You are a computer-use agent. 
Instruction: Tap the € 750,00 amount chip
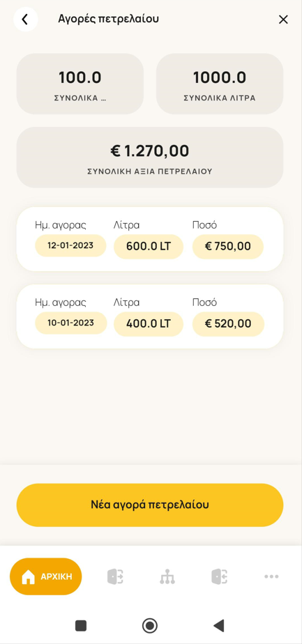(x=228, y=247)
